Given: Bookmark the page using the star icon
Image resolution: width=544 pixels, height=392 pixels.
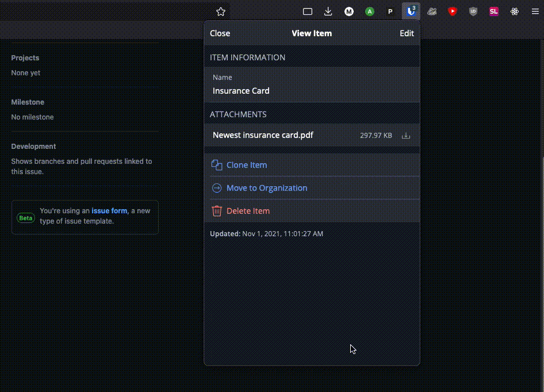Looking at the screenshot, I should 220,11.
